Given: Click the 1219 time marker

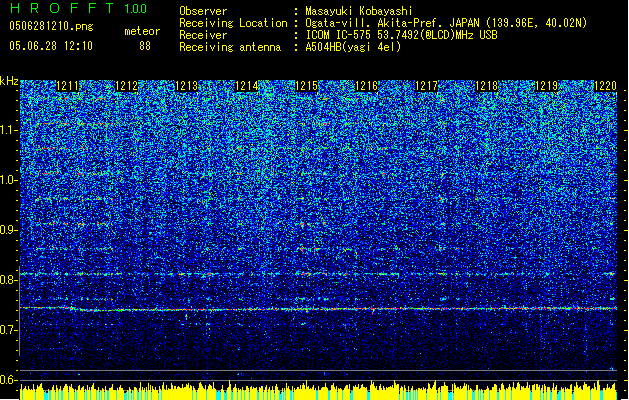Looking at the screenshot, I should (546, 86).
